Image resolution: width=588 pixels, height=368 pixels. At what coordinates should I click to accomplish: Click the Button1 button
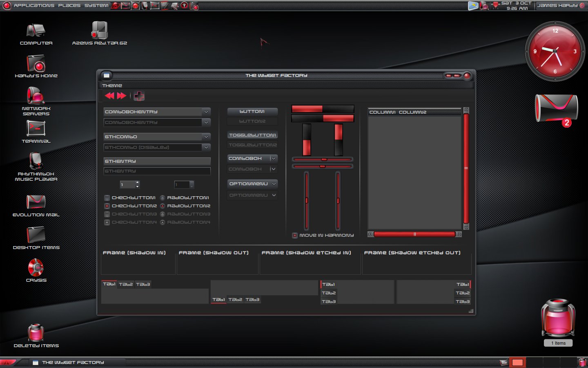252,111
